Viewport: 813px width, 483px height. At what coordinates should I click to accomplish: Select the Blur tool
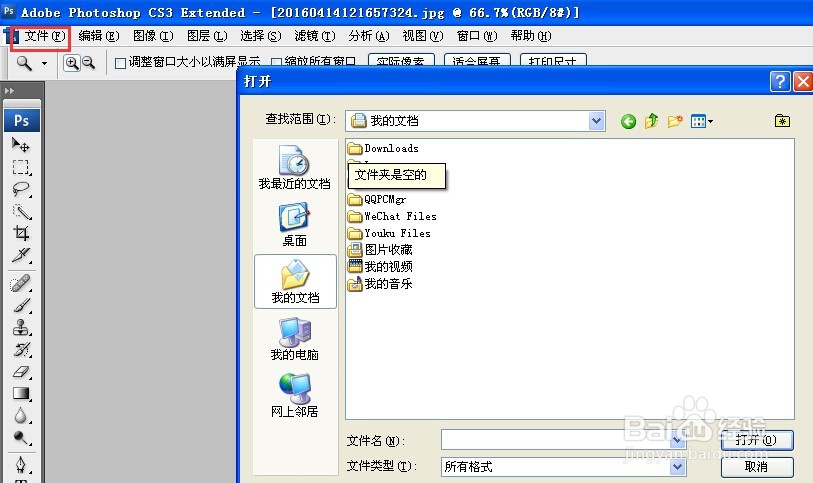[x=21, y=416]
